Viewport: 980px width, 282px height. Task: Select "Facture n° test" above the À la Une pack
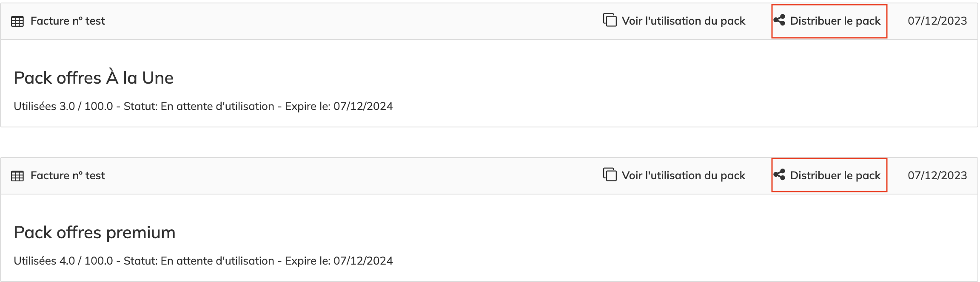click(x=68, y=21)
